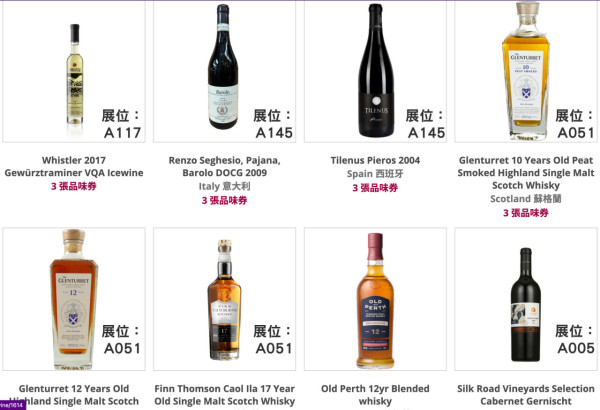Open Finn Thomson Caol Ila 17 Year title
This screenshot has width=600, height=410.
pos(225,395)
